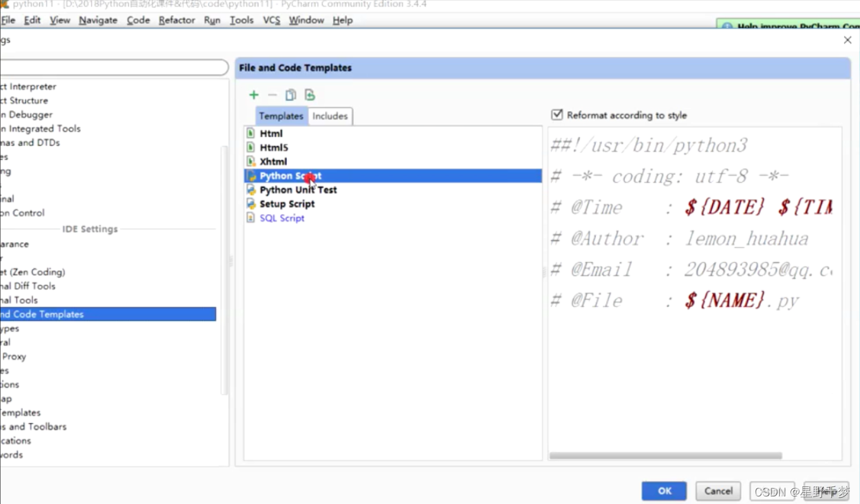Click the python3 shebang template line
Screen dimensions: 860x504
(649, 146)
